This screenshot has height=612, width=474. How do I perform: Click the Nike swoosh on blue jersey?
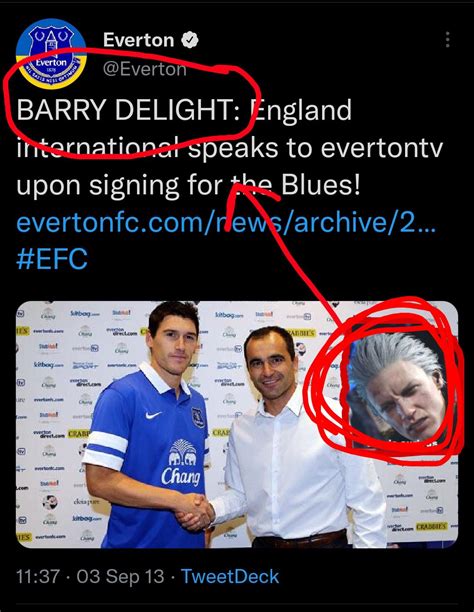[x=153, y=415]
